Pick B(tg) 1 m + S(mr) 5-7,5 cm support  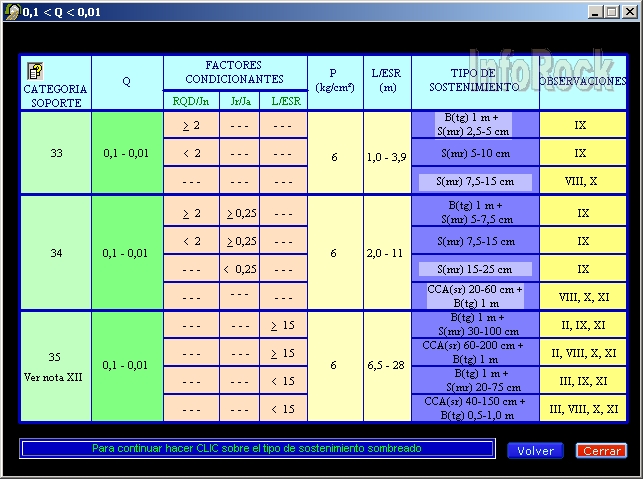pos(475,213)
